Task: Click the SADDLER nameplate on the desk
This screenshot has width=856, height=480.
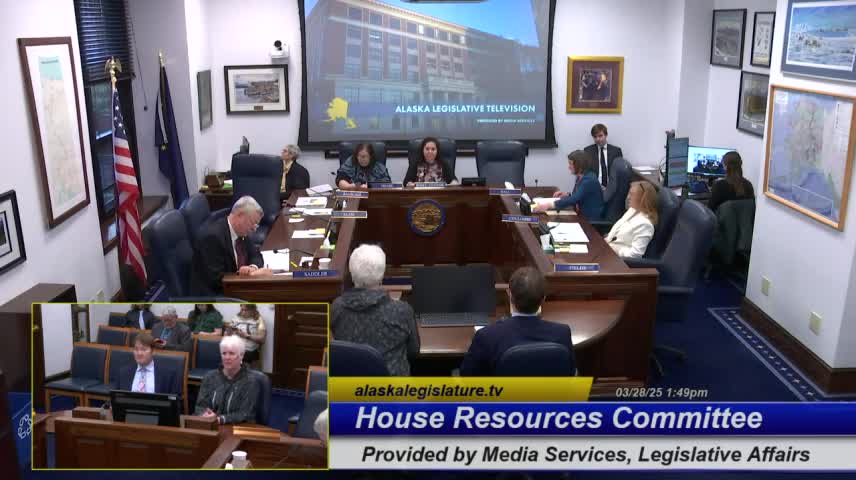Action: [x=316, y=274]
